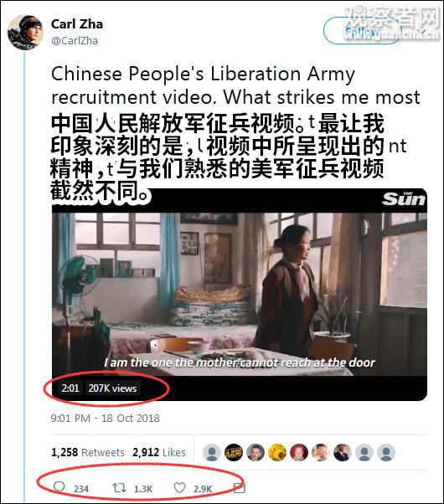The image size is (444, 504).
Task: Click the black and yellow logo liker avatar
Action: pos(234,453)
